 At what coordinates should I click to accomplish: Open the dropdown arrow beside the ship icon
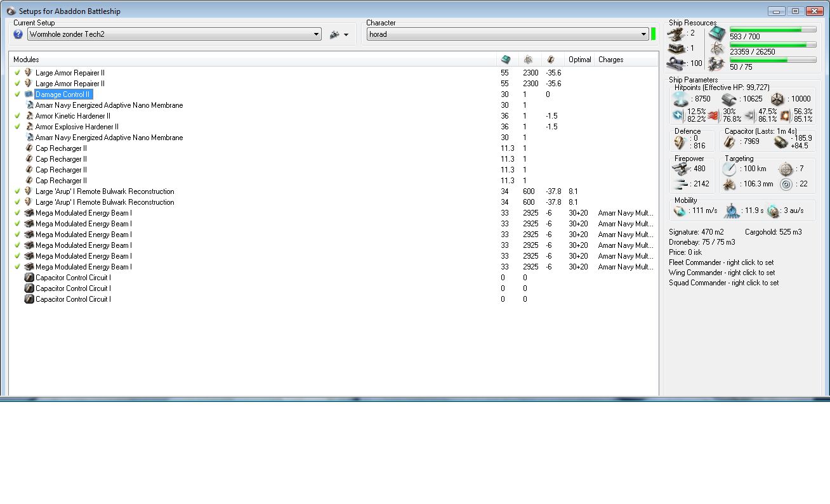click(346, 35)
